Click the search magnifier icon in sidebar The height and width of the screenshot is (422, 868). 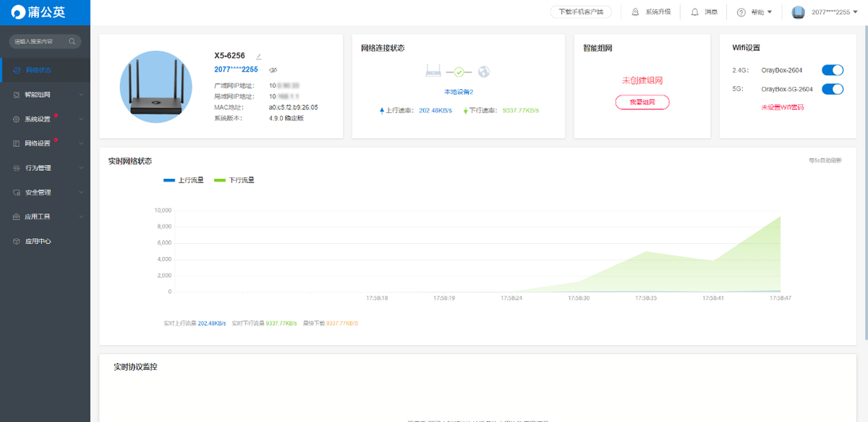click(72, 42)
